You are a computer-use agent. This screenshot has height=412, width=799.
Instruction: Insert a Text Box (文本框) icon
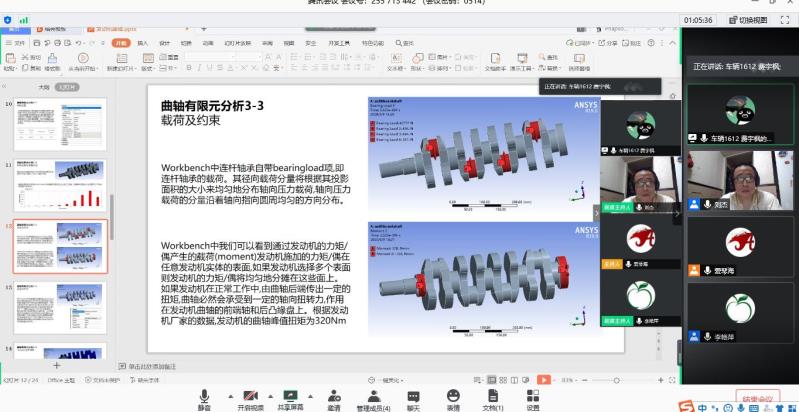[x=395, y=59]
